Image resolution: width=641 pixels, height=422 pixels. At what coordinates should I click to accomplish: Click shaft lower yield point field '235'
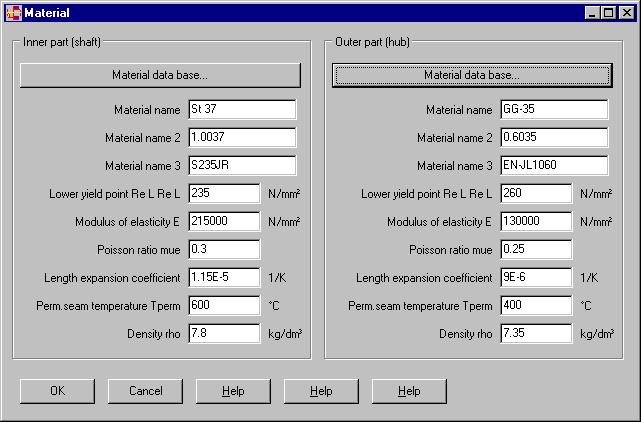[223, 194]
